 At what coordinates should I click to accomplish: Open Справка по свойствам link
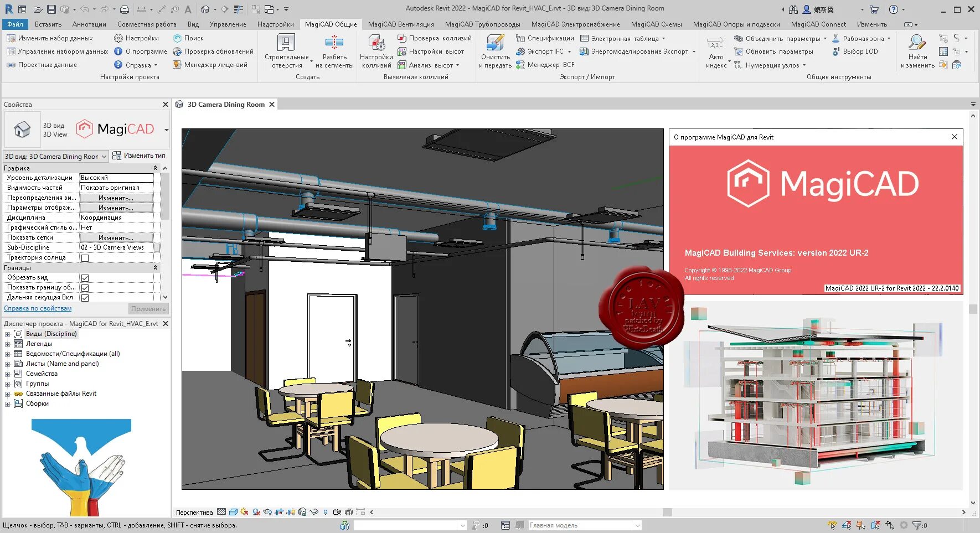click(x=38, y=309)
